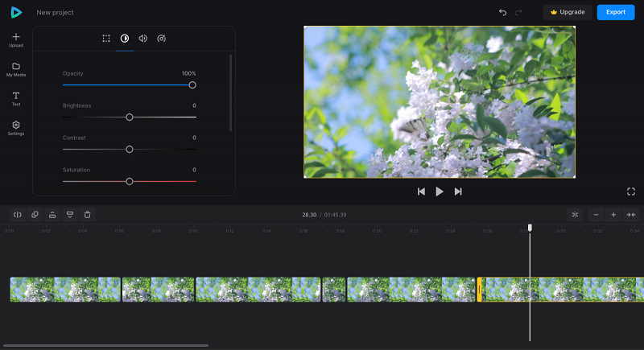Click the 28.30 current time display
The height and width of the screenshot is (350, 644).
coord(309,215)
